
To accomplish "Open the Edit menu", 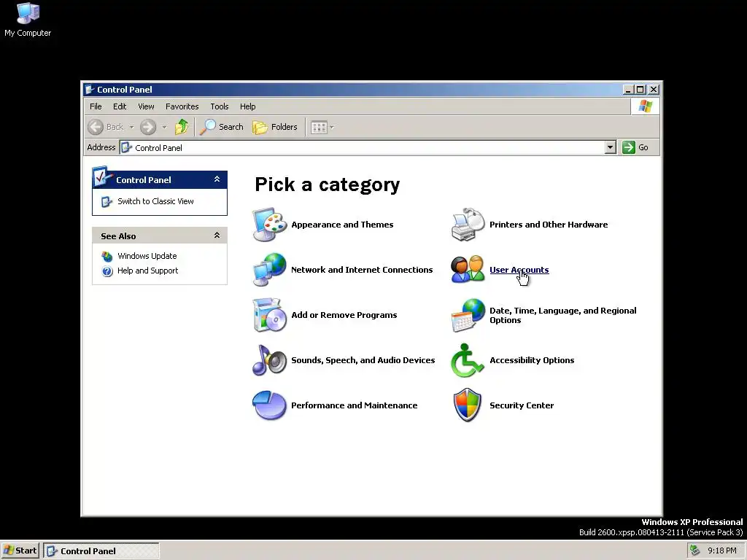I will point(120,106).
